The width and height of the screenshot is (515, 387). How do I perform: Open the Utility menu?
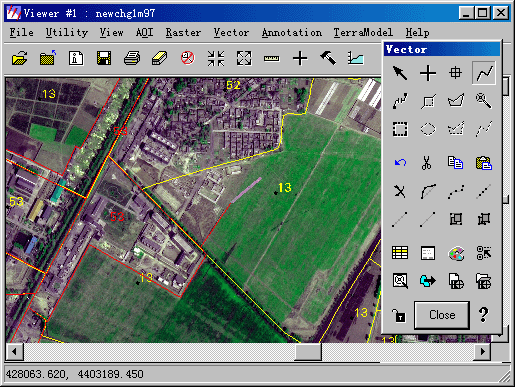point(67,32)
